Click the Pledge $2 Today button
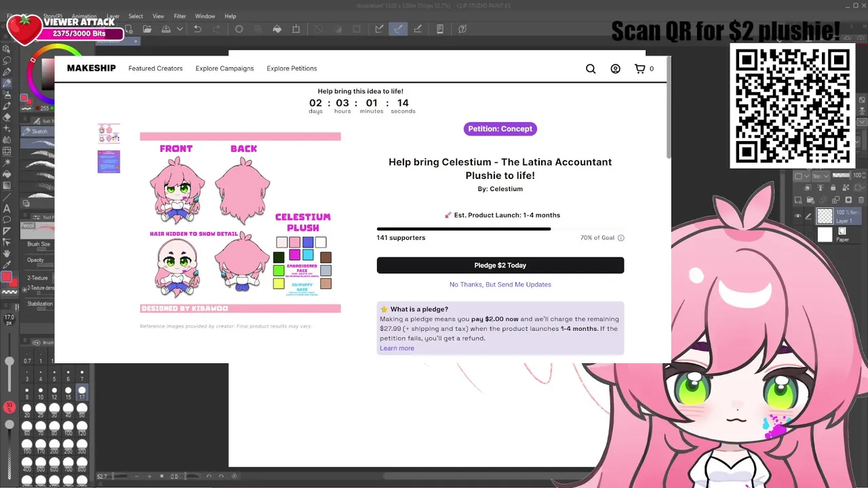 click(x=500, y=265)
